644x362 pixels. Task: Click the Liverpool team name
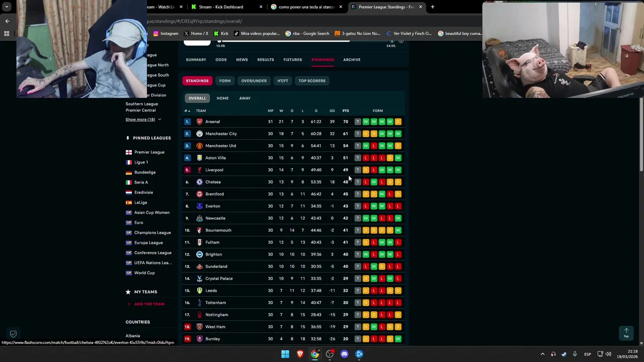coord(214,170)
